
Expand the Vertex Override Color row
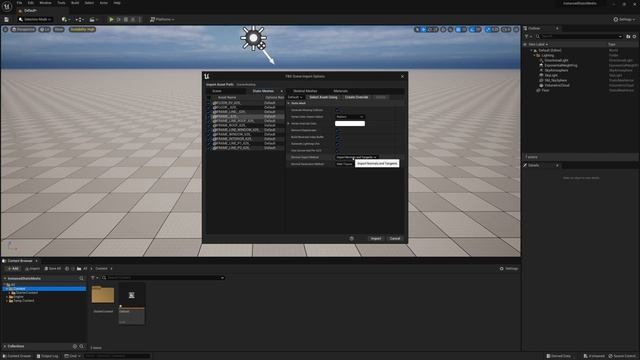(x=289, y=124)
